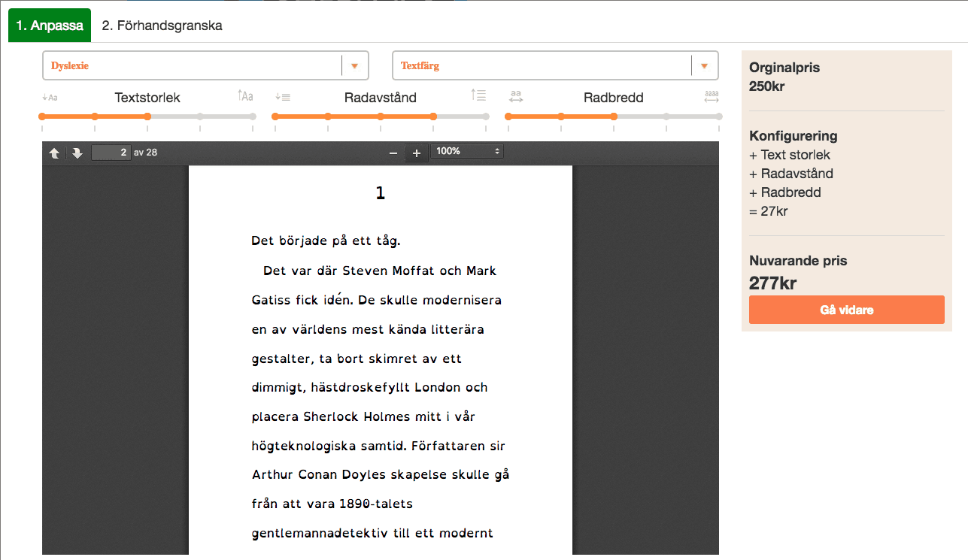968x560 pixels.
Task: Open the Textfärg color dropdown
Action: (555, 65)
